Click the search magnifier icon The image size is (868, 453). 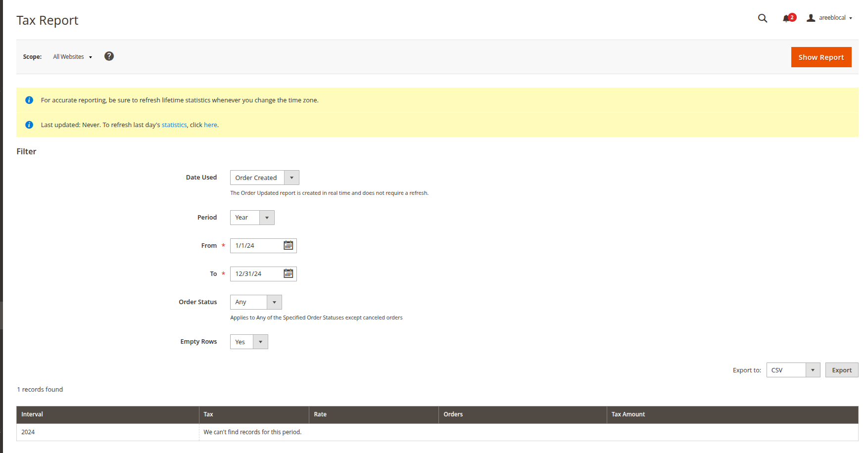(762, 18)
